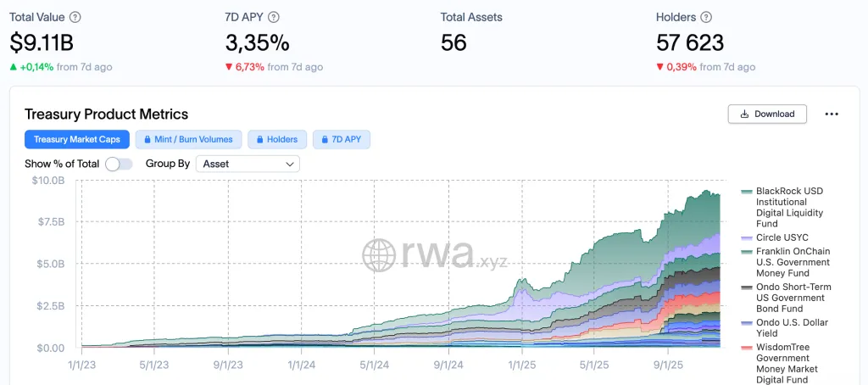
Task: Click the Holders info question mark
Action: point(706,17)
